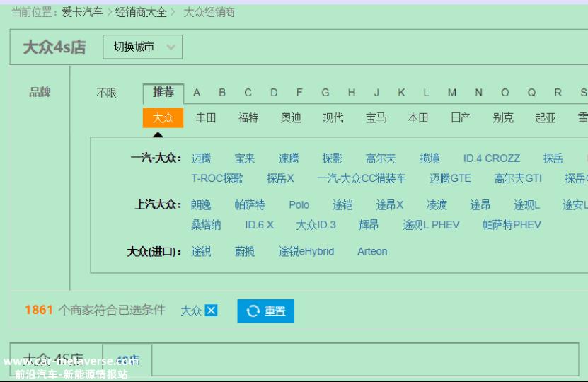The width and height of the screenshot is (588, 382).
Task: Select the letter O brand tab
Action: pyautogui.click(x=505, y=93)
